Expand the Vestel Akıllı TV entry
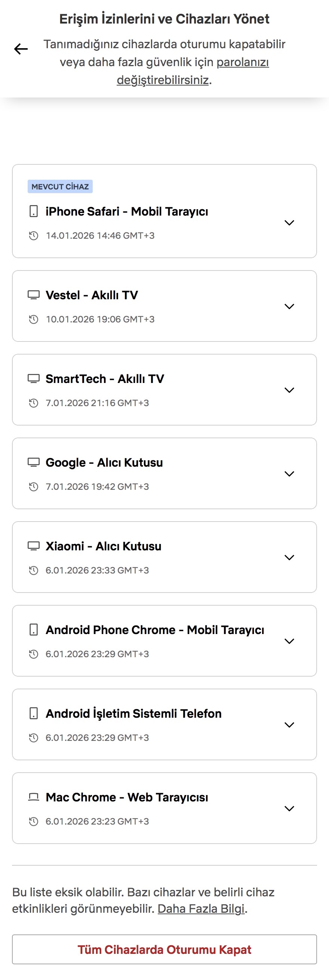The height and width of the screenshot is (980, 329). 289,306
